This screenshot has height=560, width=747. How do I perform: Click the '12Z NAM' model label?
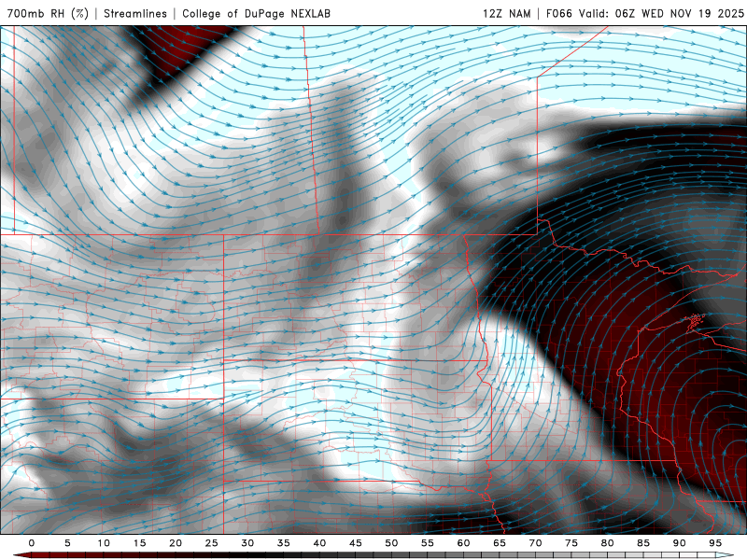(507, 13)
